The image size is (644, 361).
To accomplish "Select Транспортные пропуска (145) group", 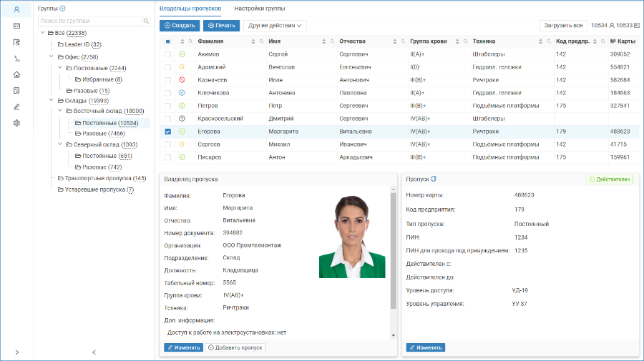I will pos(102,179).
